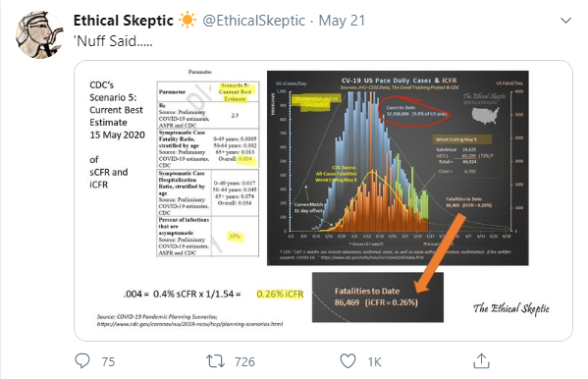This screenshot has width=588, height=379.
Task: Click the reply speech bubble icon
Action: coord(82,361)
